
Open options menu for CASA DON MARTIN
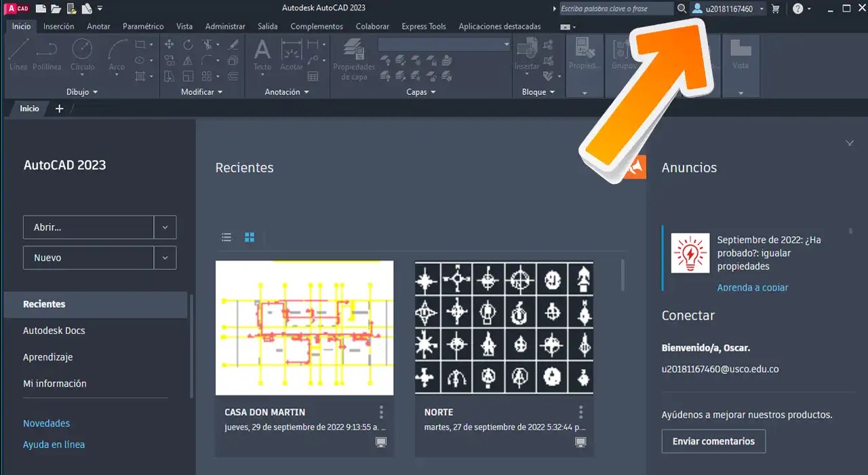(381, 412)
